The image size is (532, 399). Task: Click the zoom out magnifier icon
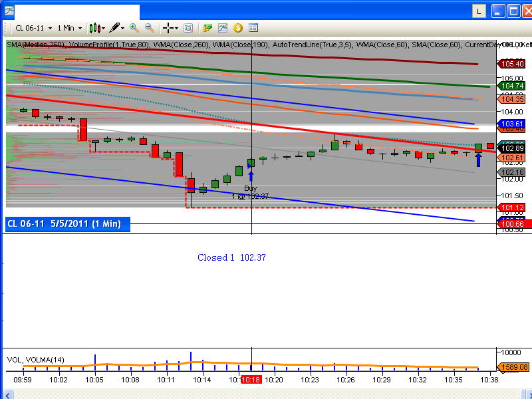pos(149,28)
